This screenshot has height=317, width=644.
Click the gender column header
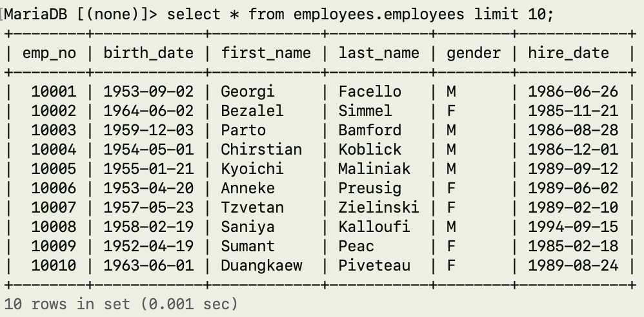click(474, 53)
